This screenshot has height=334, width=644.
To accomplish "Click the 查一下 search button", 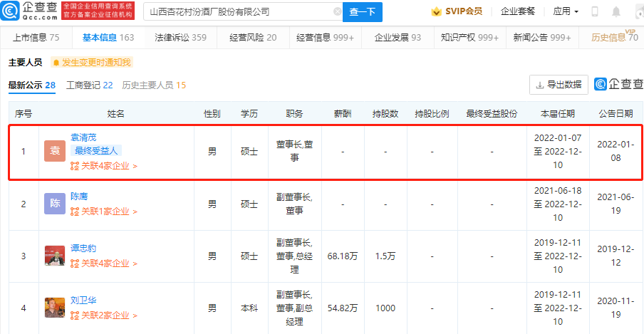I will [x=362, y=12].
